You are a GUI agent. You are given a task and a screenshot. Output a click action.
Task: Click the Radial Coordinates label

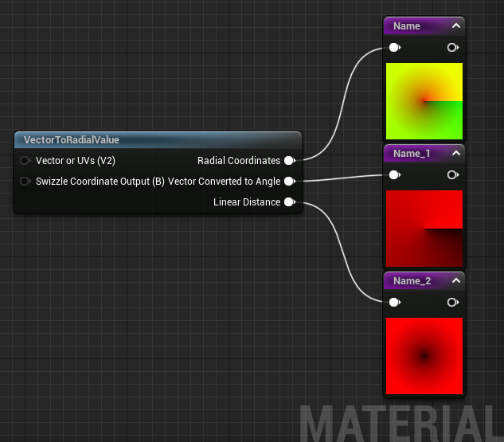(x=239, y=160)
